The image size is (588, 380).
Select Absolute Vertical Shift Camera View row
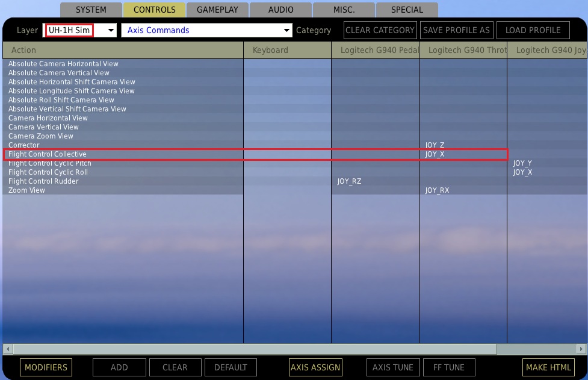[123, 109]
